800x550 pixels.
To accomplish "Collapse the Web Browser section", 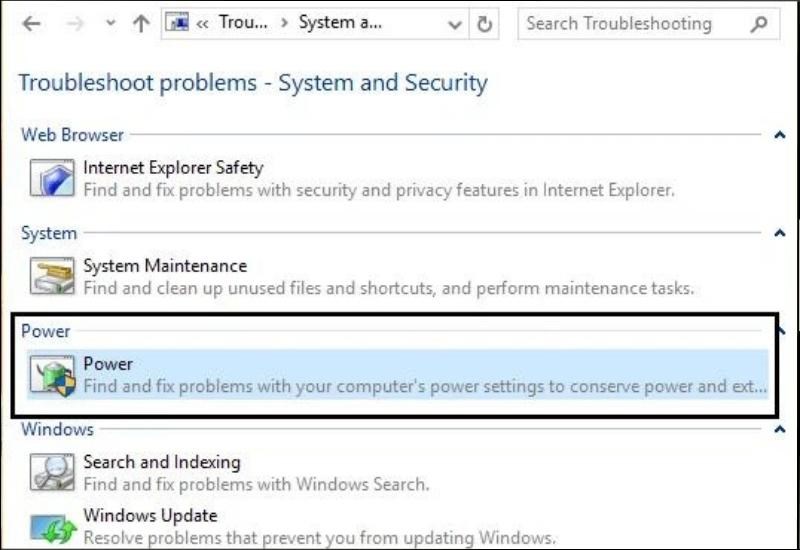I will pos(780,135).
